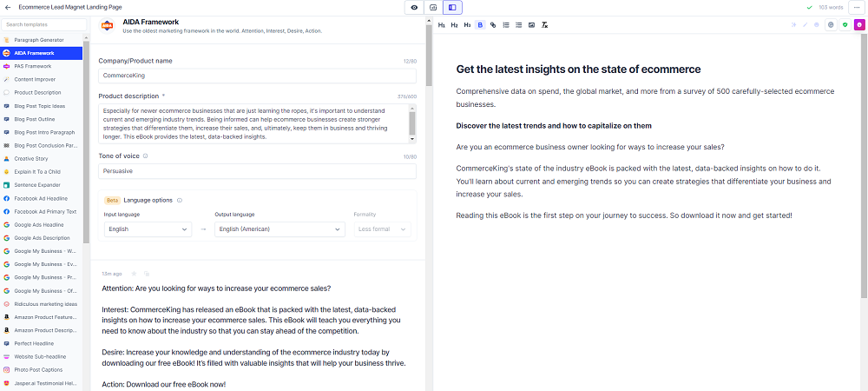Open the Input language dropdown
This screenshot has height=391, width=868.
(x=148, y=229)
